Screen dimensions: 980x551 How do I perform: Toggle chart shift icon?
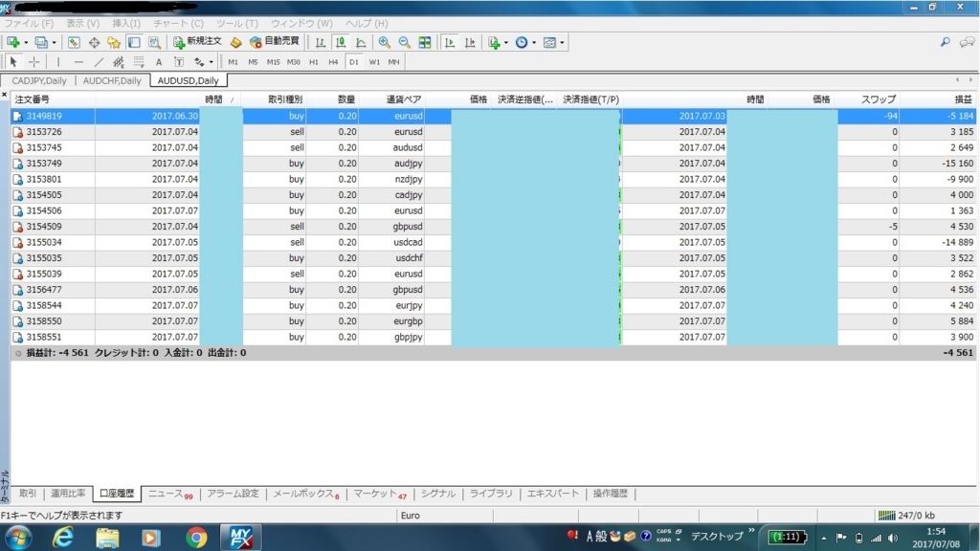470,42
